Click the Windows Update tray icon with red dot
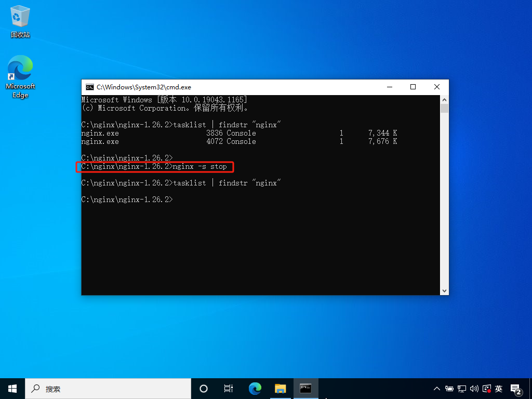The image size is (532, 399). [x=486, y=389]
